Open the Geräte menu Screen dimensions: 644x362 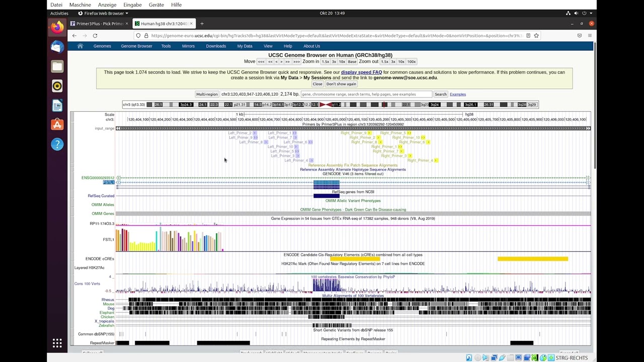point(156,5)
